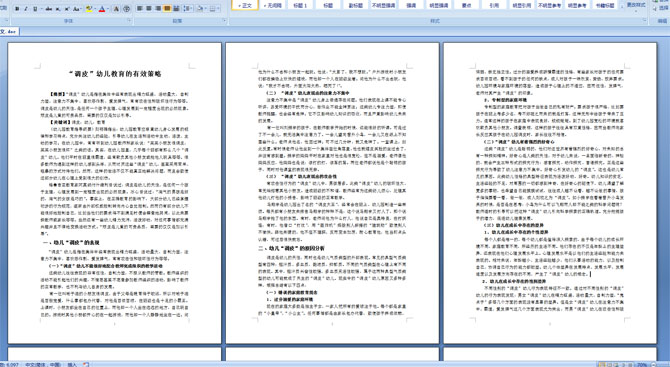This screenshot has width=670, height=367.
Task: Toggle bold formatting in the font group
Action: (17, 9)
